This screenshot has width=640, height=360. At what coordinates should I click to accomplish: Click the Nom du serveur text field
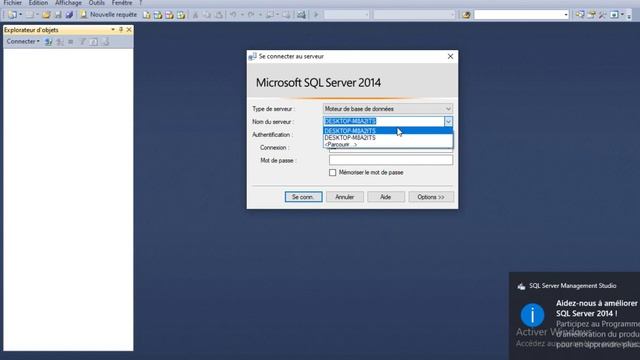point(384,122)
